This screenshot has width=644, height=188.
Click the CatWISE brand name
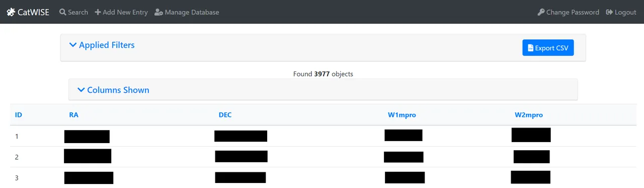coord(33,12)
